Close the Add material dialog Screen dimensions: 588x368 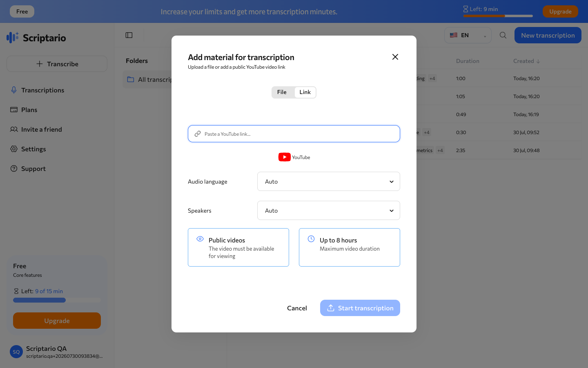point(395,57)
